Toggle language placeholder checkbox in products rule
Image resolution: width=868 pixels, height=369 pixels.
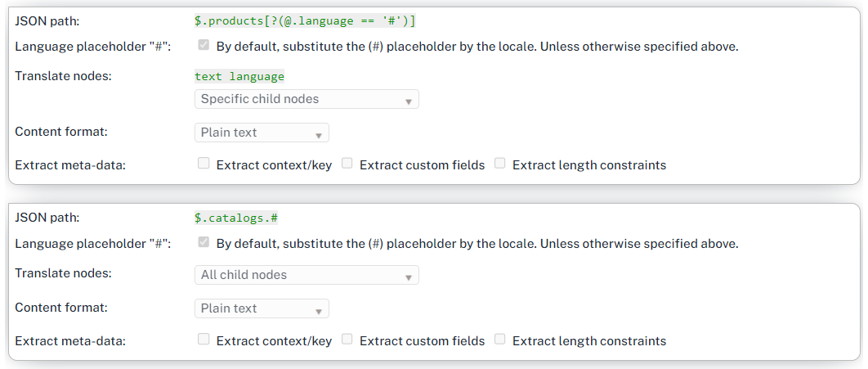(x=204, y=46)
